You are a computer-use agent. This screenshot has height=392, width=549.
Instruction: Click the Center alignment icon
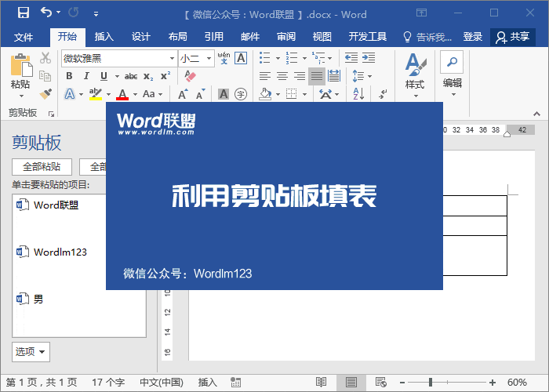[x=282, y=76]
